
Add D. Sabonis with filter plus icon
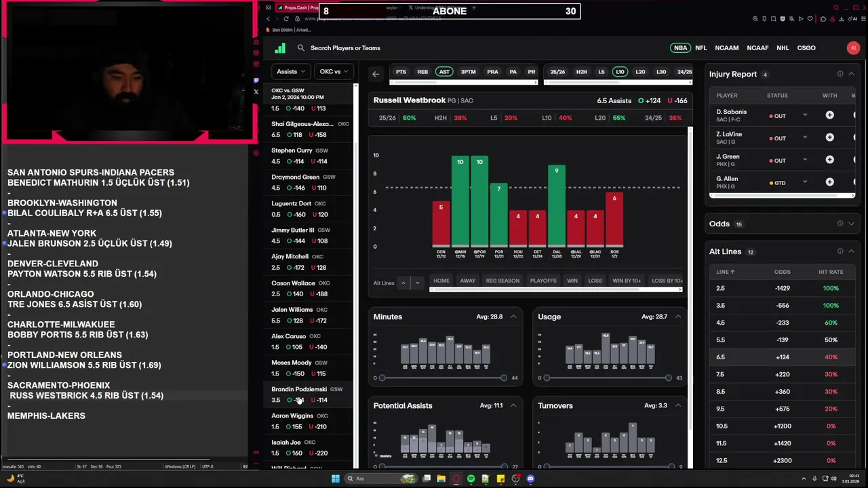[x=829, y=115]
